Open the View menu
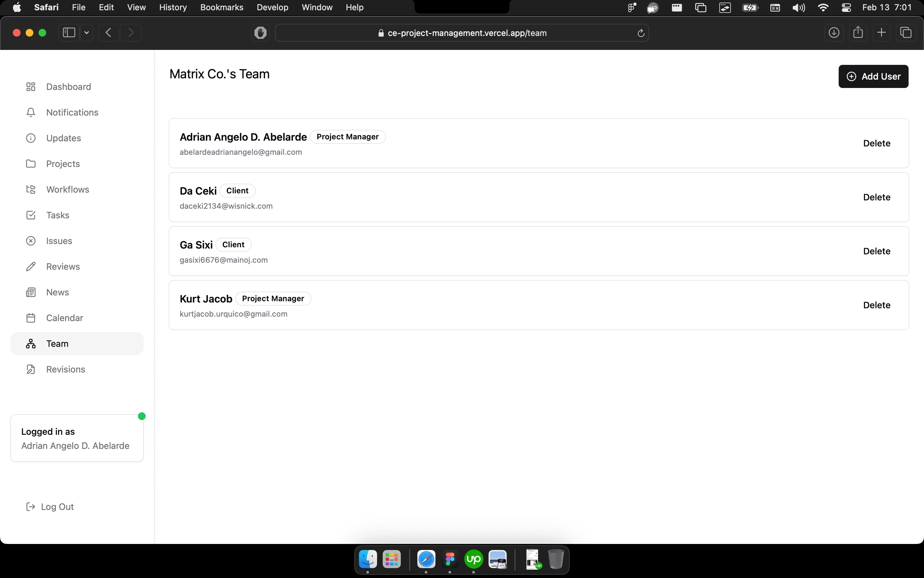Viewport: 924px width, 578px height. (136, 8)
